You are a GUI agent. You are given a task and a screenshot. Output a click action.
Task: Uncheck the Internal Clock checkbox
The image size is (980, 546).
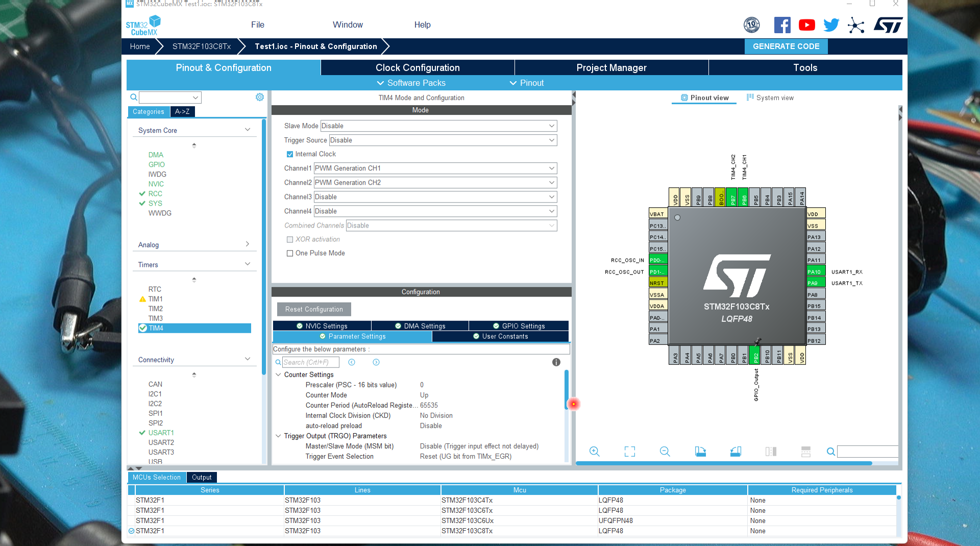[x=289, y=154]
